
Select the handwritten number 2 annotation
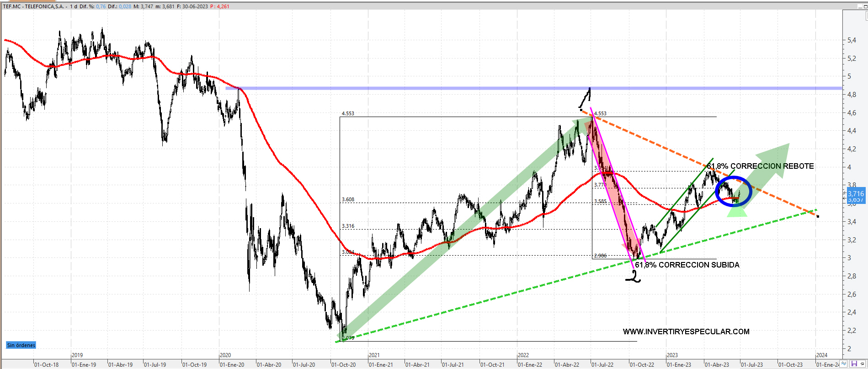(634, 276)
